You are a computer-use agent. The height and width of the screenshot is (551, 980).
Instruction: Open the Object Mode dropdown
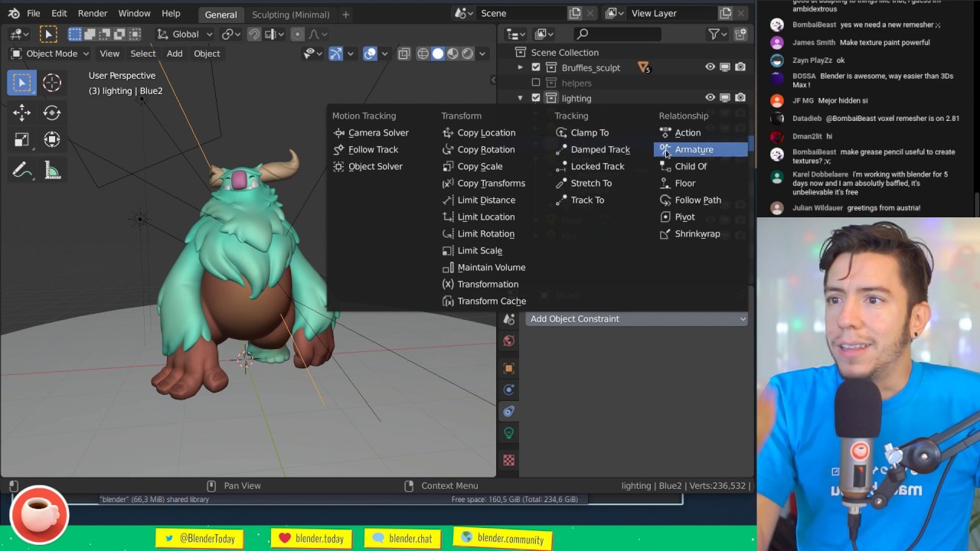(x=50, y=54)
